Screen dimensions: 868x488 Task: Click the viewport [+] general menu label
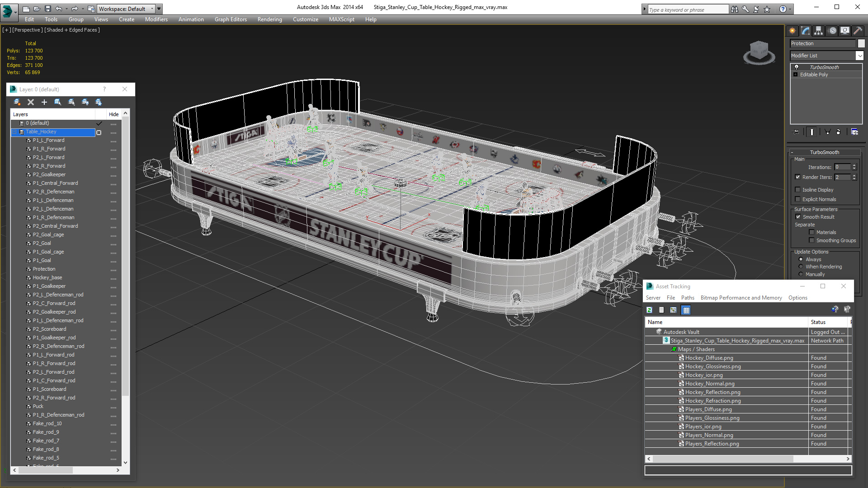[7, 30]
